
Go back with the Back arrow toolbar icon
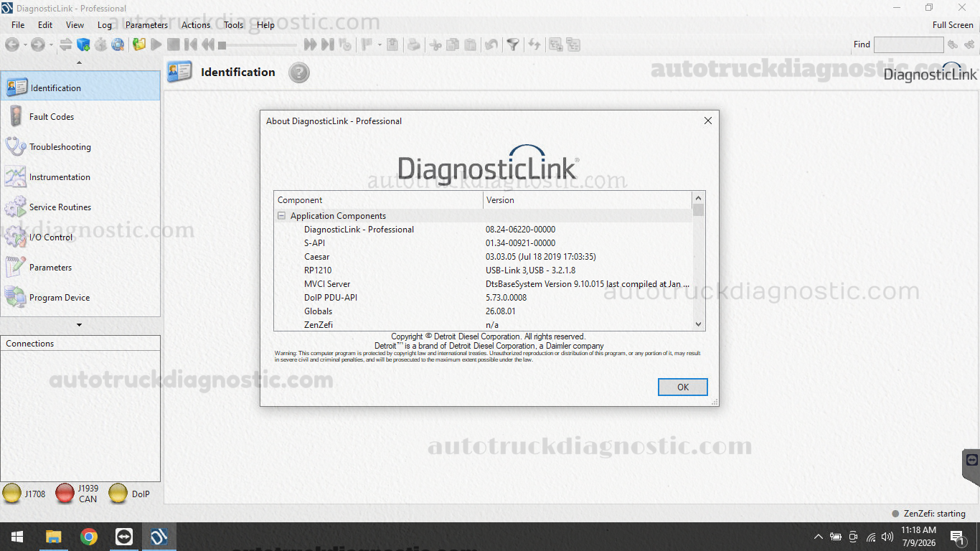coord(11,44)
